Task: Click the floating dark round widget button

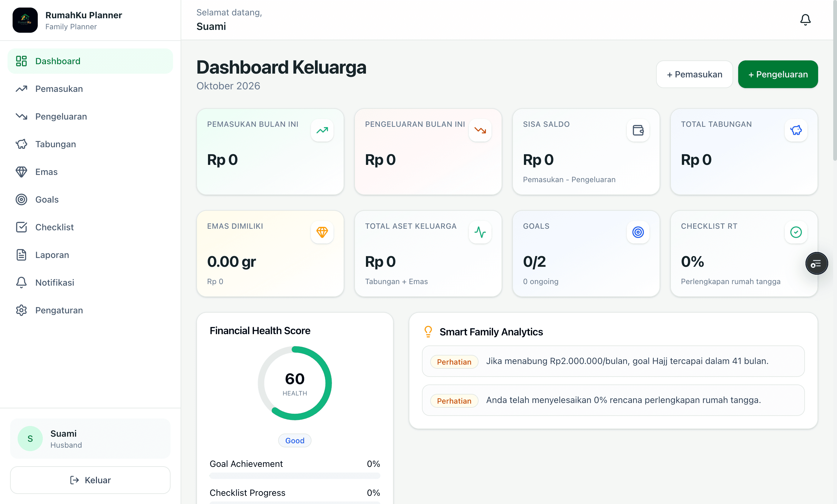Action: 816,263
